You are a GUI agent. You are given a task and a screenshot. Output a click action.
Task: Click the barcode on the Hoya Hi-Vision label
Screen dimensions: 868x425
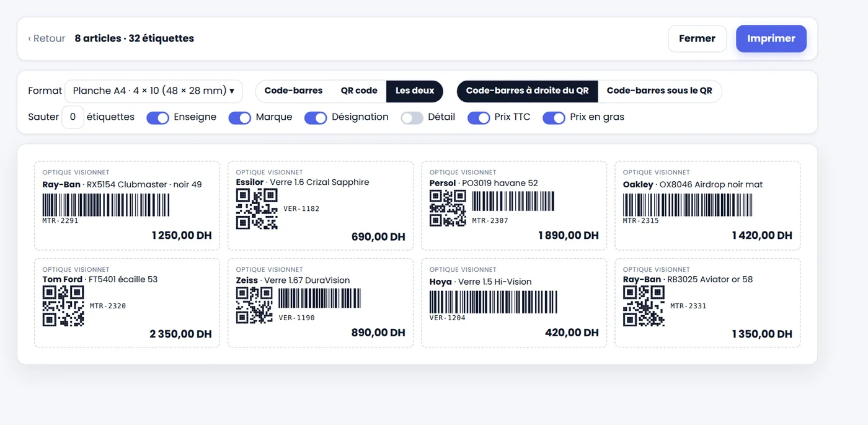pos(494,302)
